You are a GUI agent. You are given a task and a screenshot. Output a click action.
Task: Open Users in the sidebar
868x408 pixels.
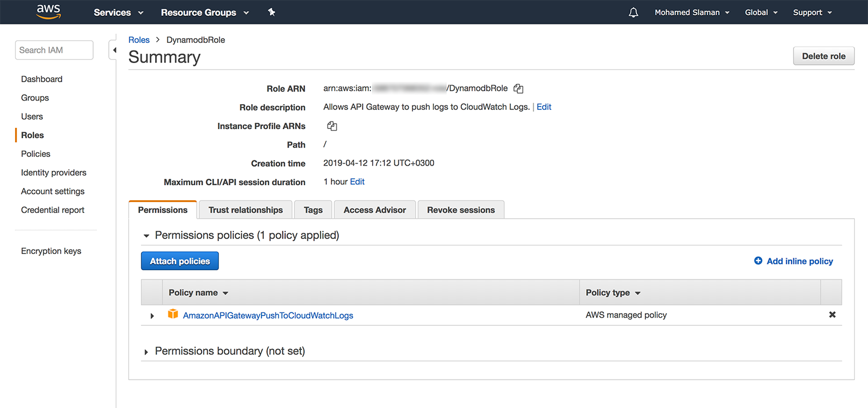point(32,116)
